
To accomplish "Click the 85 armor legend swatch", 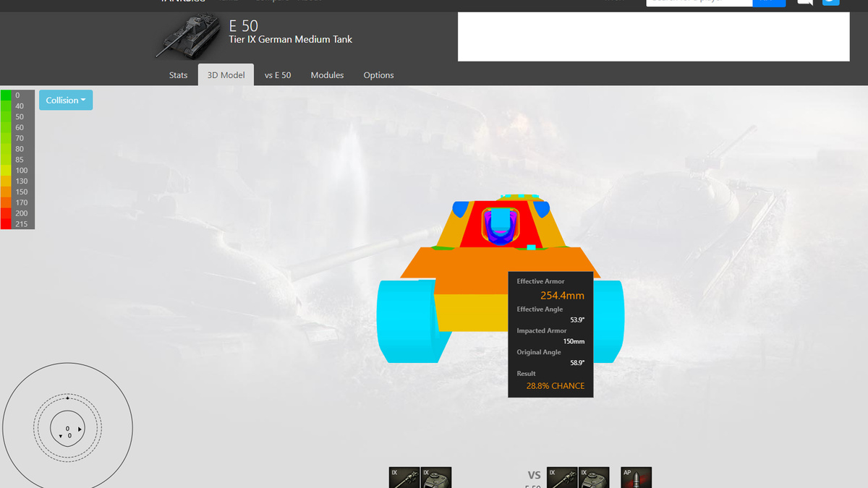I will pos(6,160).
